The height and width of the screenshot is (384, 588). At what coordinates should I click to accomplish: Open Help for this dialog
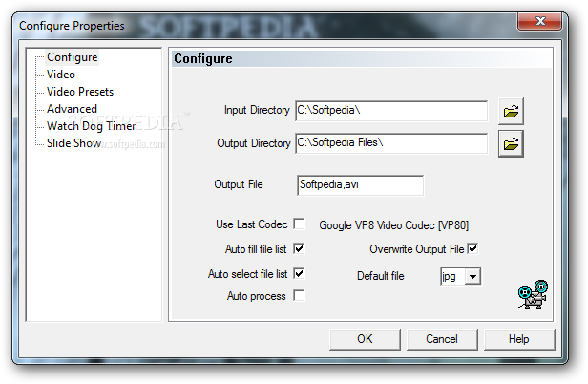point(519,339)
